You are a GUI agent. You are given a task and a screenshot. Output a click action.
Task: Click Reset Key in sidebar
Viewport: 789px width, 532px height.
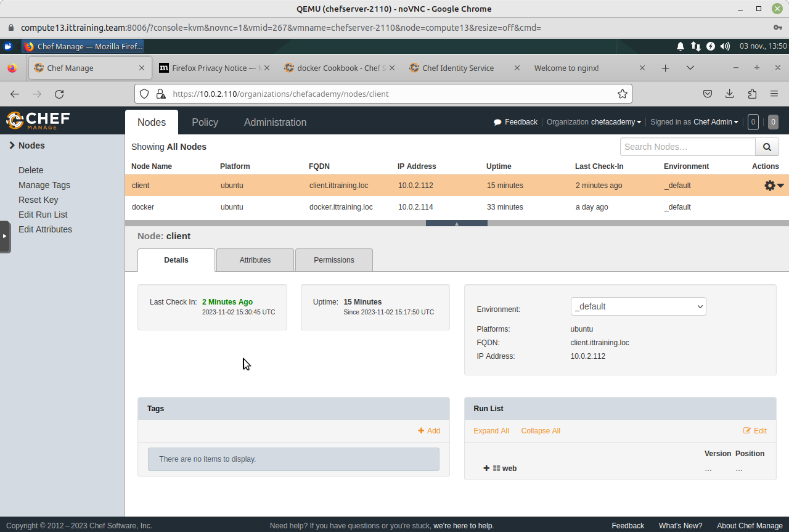(x=38, y=200)
